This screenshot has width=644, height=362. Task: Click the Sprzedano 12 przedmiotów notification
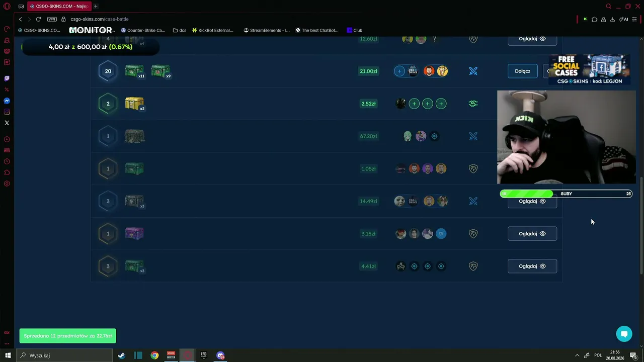click(68, 336)
